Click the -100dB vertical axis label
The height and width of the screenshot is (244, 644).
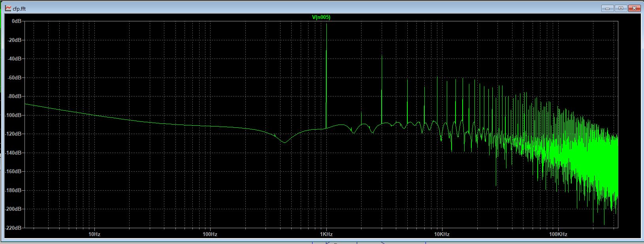point(14,115)
